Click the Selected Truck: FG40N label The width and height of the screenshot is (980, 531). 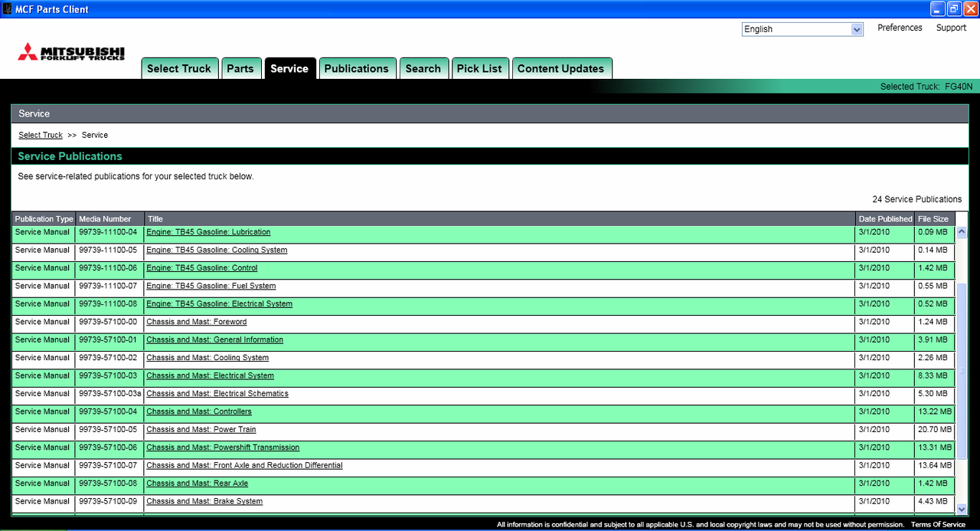(x=926, y=87)
